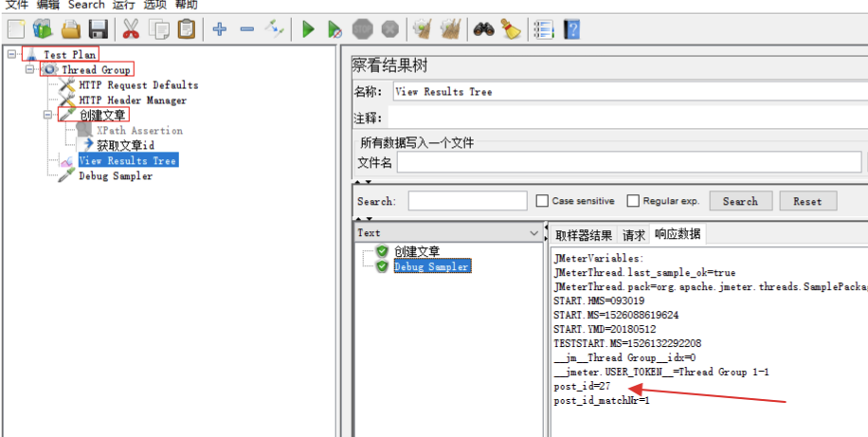
Task: Click the Search button
Action: (741, 202)
